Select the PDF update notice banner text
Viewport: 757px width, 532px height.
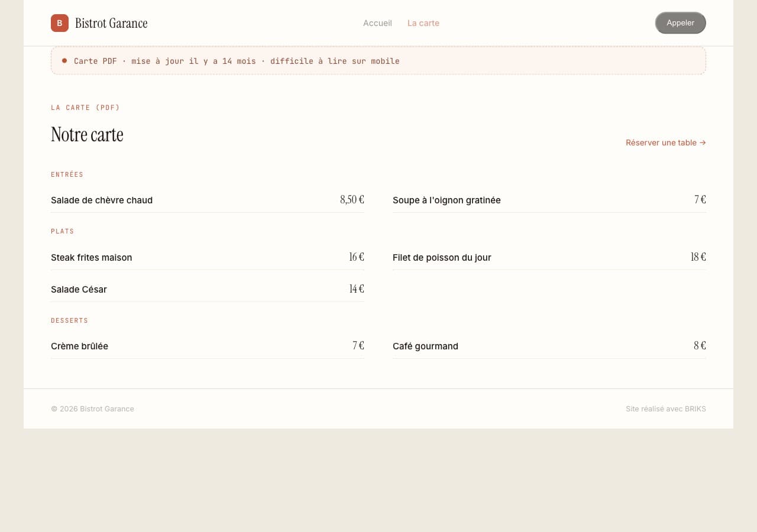[x=237, y=61]
